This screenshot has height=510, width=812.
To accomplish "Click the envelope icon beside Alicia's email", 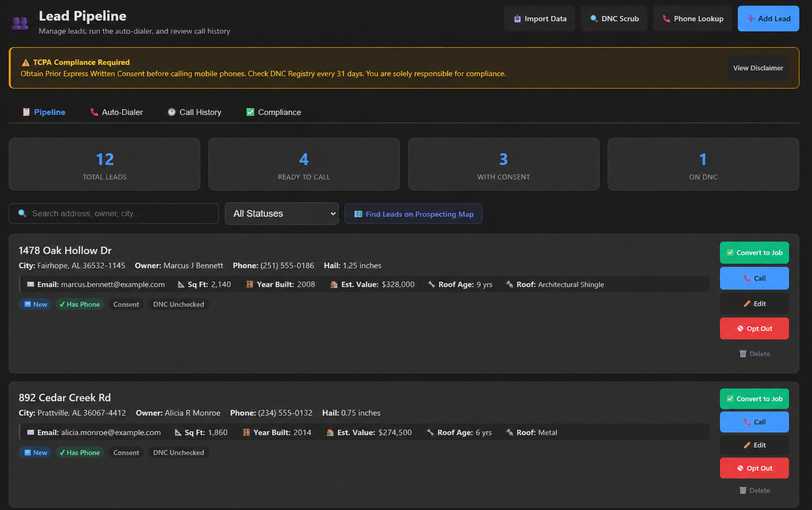I will click(31, 433).
